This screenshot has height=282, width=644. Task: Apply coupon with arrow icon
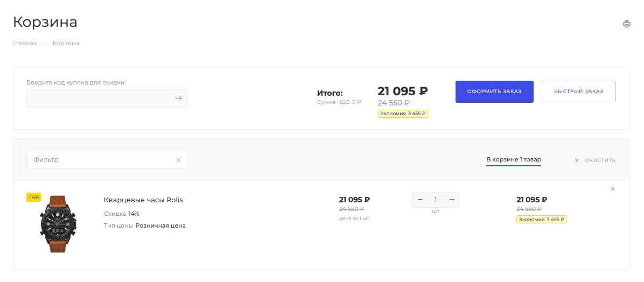(178, 98)
